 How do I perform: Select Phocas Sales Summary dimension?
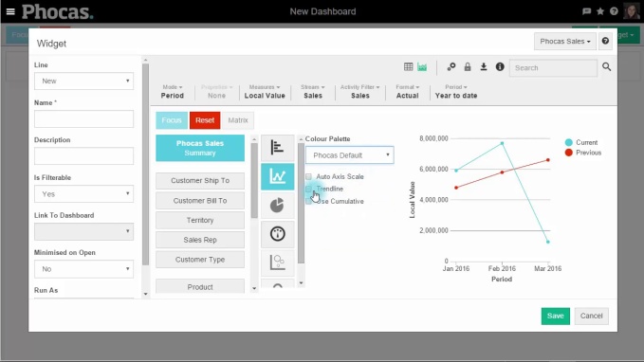tap(200, 148)
